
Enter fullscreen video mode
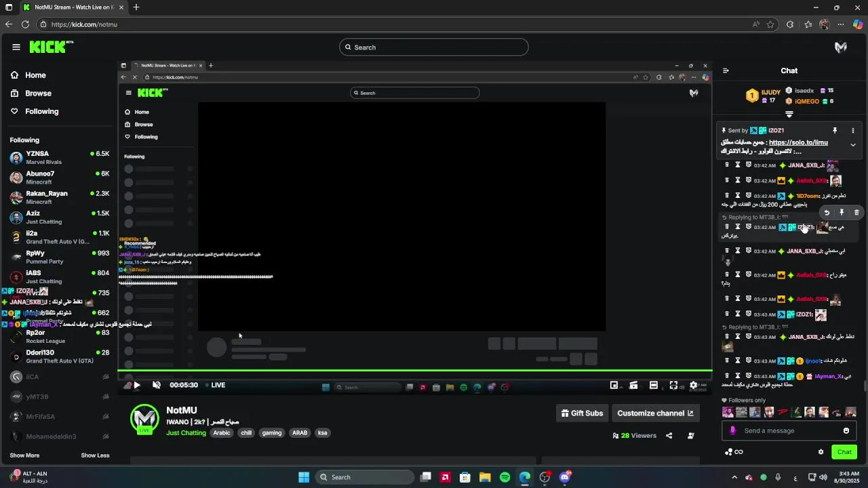[673, 385]
